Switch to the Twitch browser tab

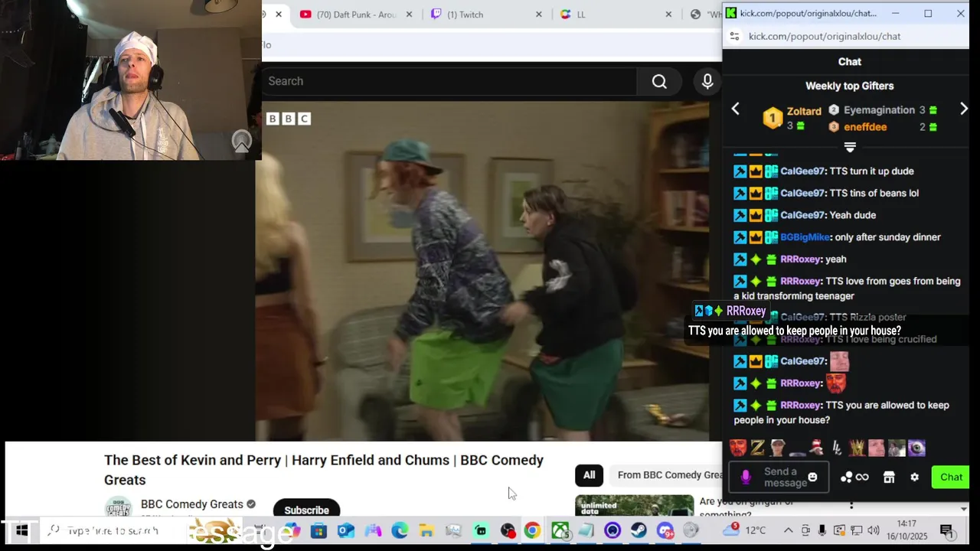[464, 15]
